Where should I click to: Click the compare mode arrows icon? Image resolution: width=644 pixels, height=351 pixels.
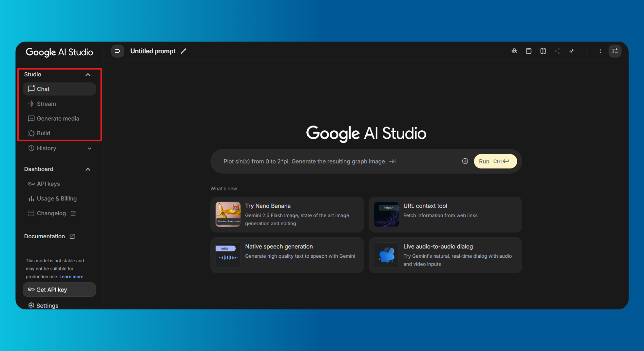coord(572,51)
